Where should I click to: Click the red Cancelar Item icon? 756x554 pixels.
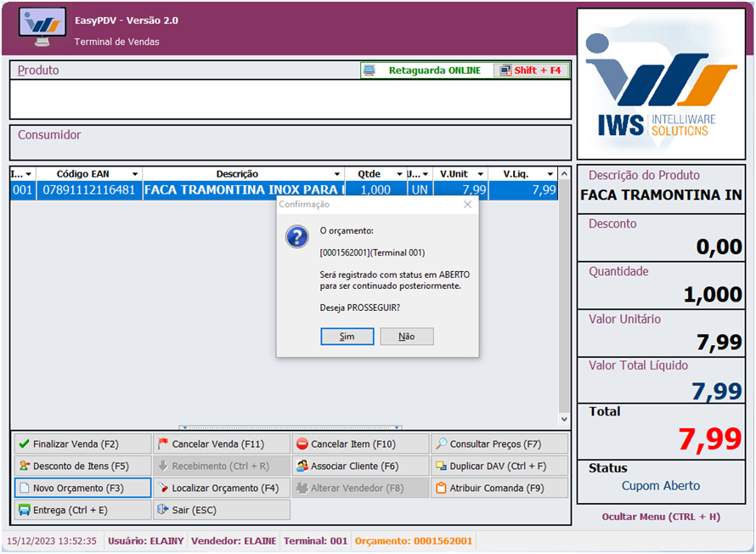click(x=302, y=444)
